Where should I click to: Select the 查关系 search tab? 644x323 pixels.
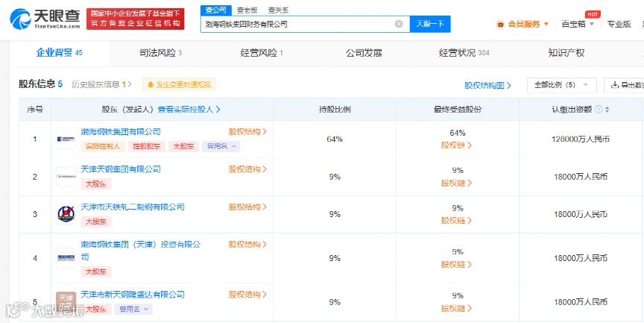278,10
